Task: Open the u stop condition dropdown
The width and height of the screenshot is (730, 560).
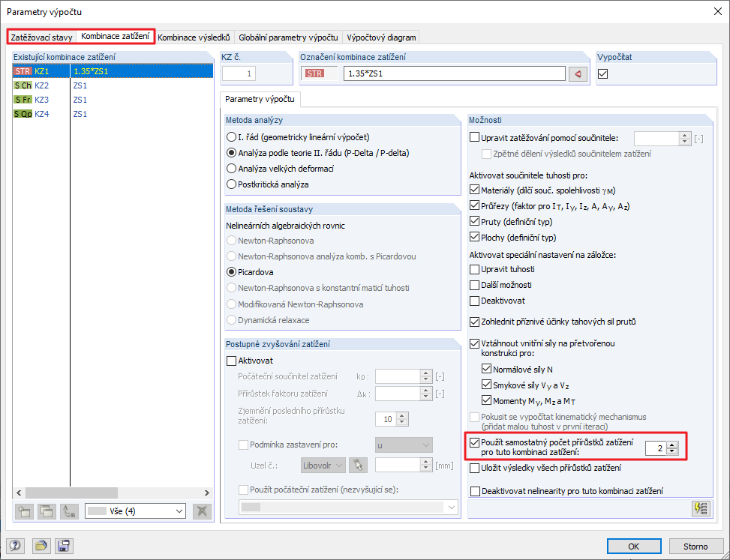Action: 404,445
